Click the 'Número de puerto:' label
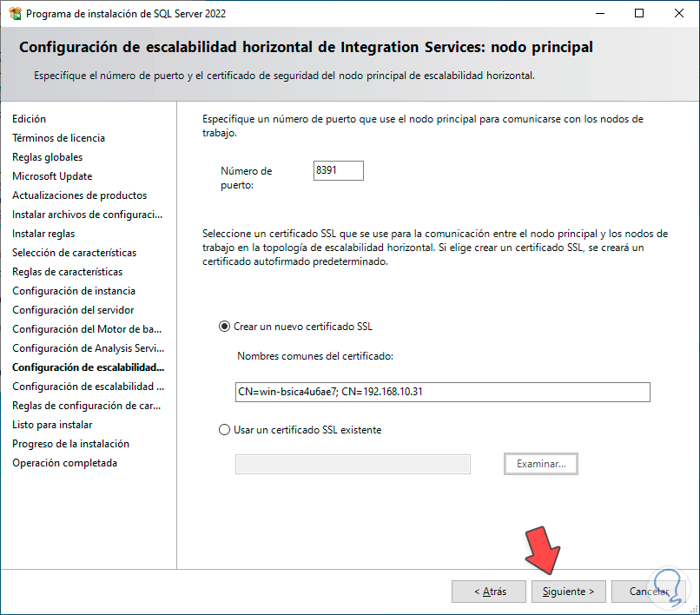Viewport: 700px width, 615px height. 247,178
